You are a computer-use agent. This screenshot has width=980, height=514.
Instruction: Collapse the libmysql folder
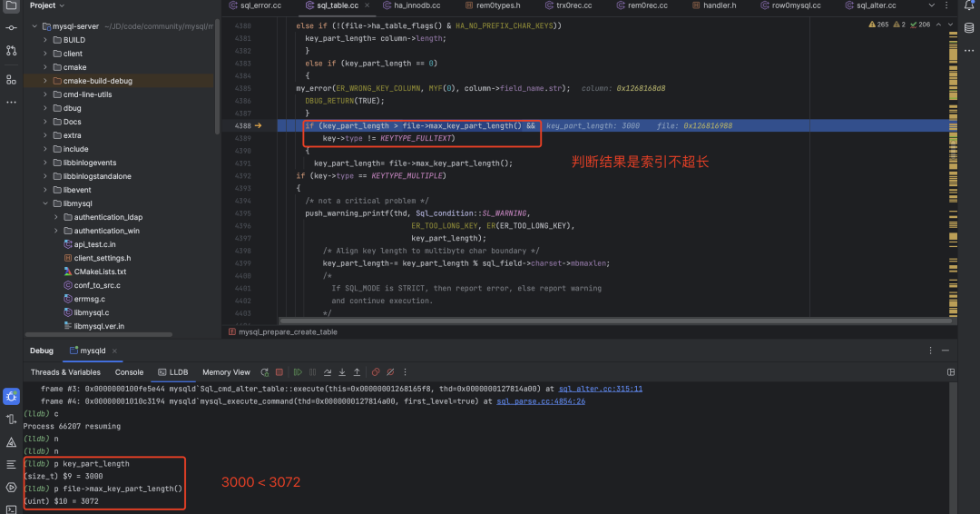[x=44, y=203]
